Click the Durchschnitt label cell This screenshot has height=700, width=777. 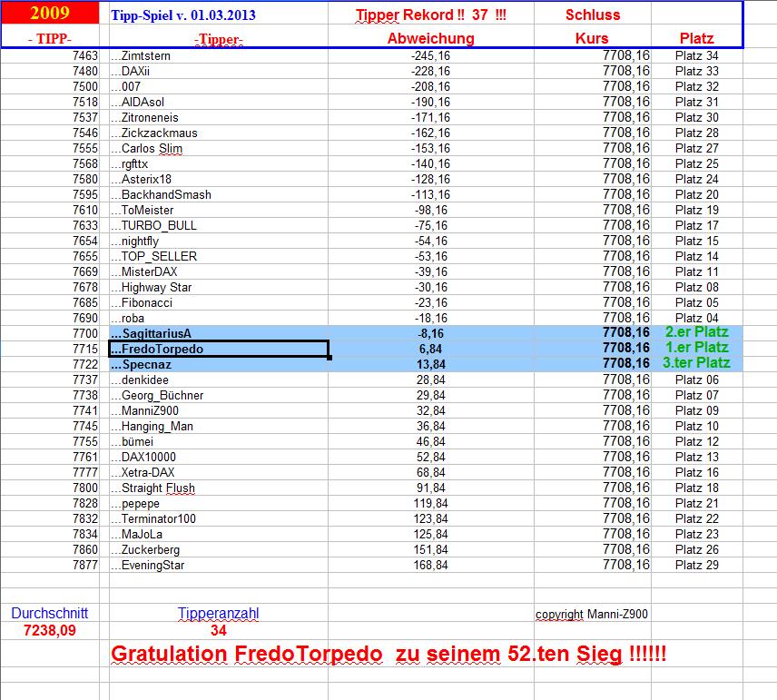pyautogui.click(x=50, y=613)
